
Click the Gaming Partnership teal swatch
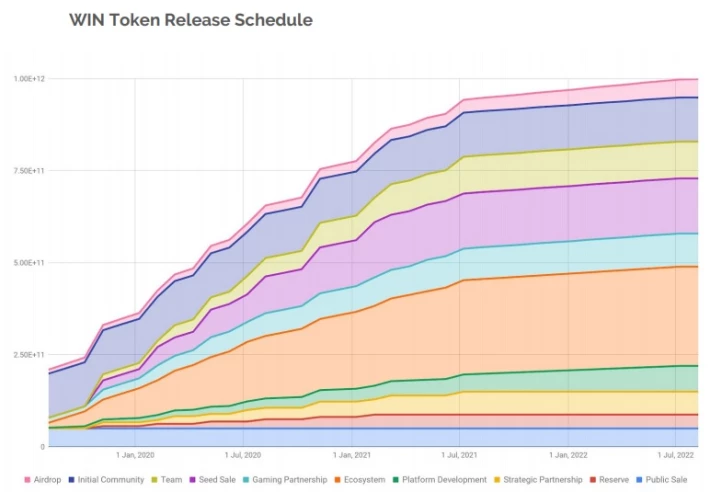pyautogui.click(x=246, y=480)
